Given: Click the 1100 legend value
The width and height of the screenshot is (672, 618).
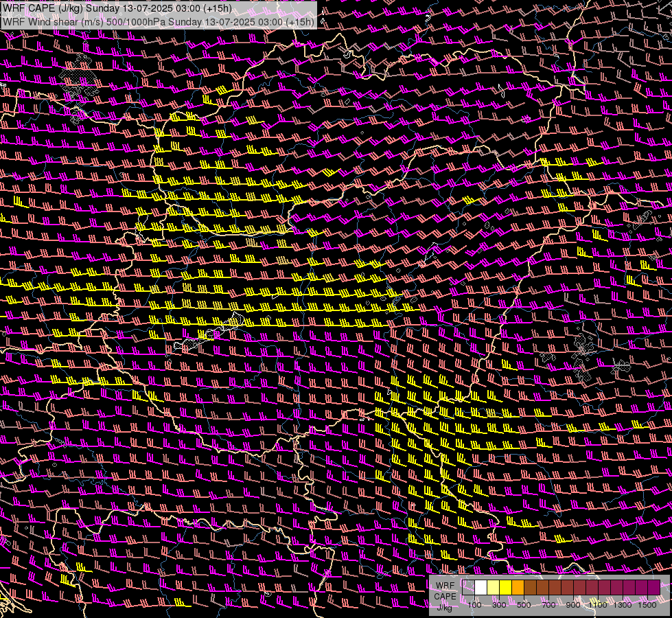Looking at the screenshot, I should [x=598, y=605].
